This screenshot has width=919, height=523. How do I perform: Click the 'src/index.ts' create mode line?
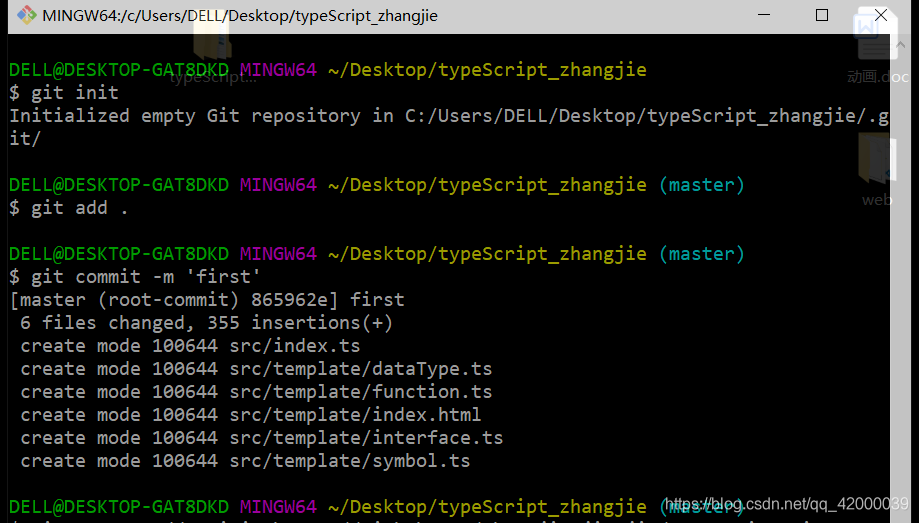[190, 346]
